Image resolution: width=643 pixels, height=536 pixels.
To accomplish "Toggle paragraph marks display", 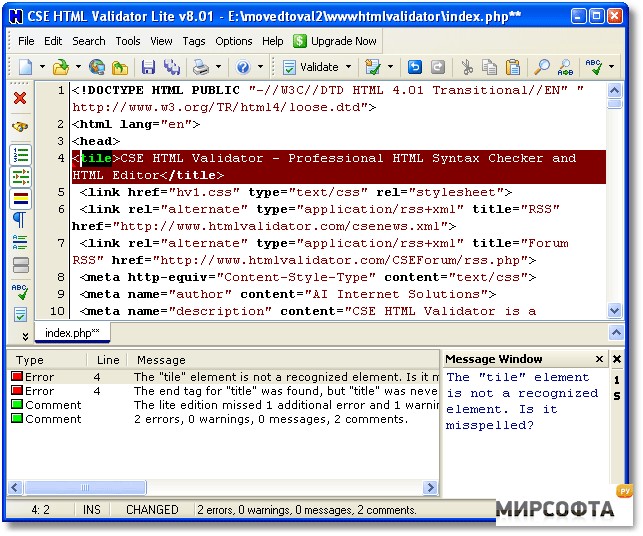I will [20, 221].
